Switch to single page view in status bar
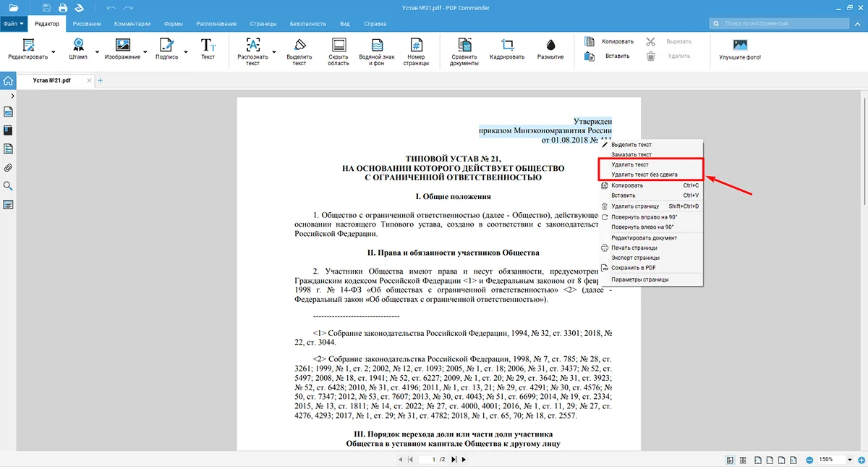Image resolution: width=868 pixels, height=467 pixels. 730,460
